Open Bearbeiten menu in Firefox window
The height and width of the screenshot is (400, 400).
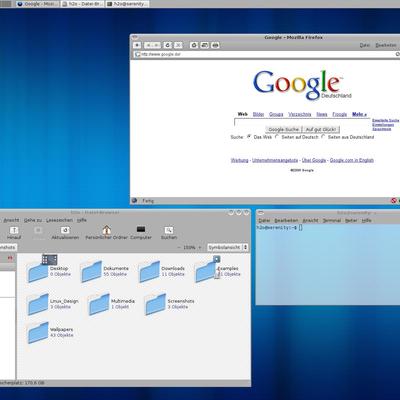coord(386,45)
